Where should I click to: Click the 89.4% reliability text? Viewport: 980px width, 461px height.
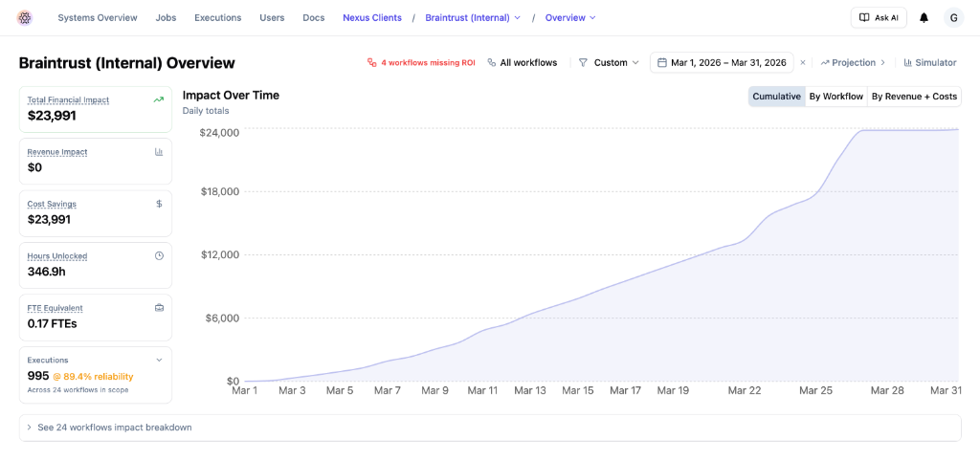[x=93, y=377]
